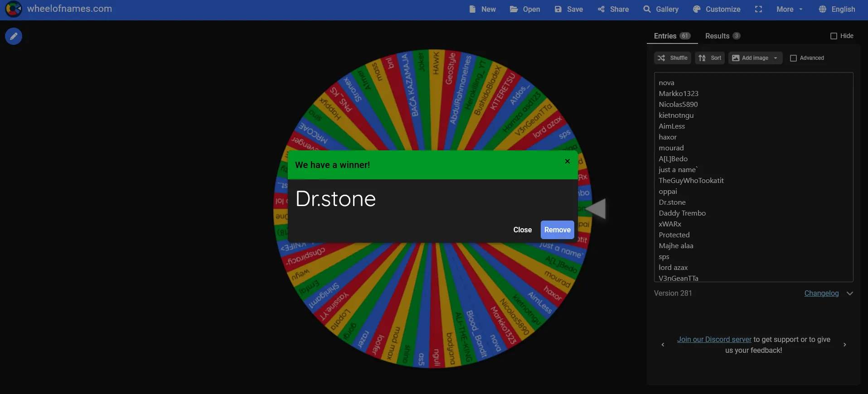Click the Customize palette icon
Screen dimensions: 868x394
[697, 9]
